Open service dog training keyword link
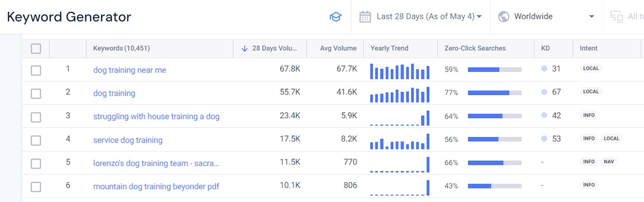The width and height of the screenshot is (644, 202). tap(128, 140)
